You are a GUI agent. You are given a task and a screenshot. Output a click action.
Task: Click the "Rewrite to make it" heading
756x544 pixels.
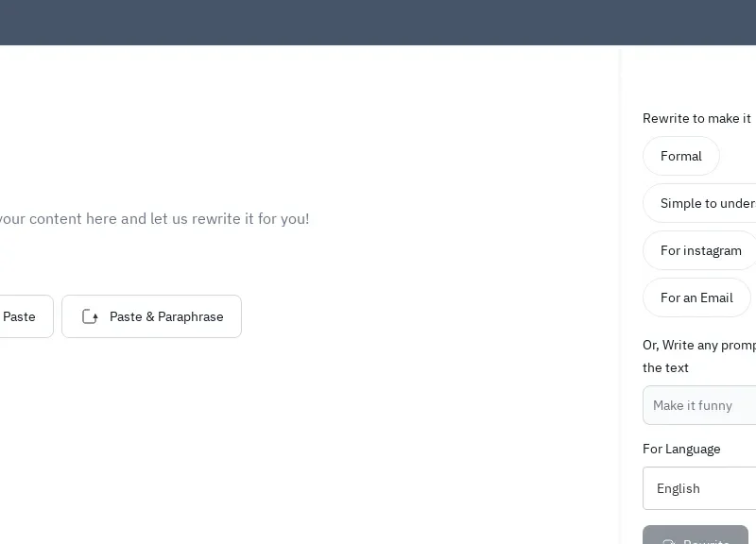(x=696, y=119)
